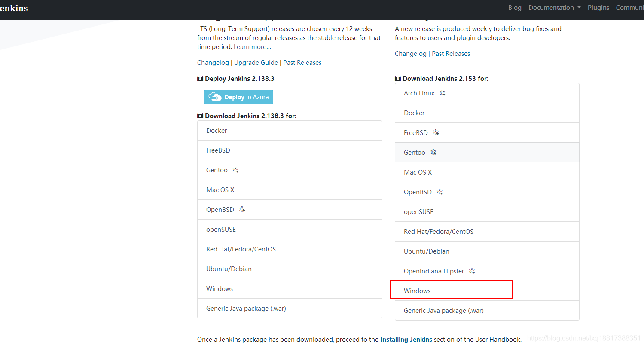Viewport: 644px width, 346px height.
Task: Download weekly Jenkins for OpenBSD
Action: pos(487,192)
